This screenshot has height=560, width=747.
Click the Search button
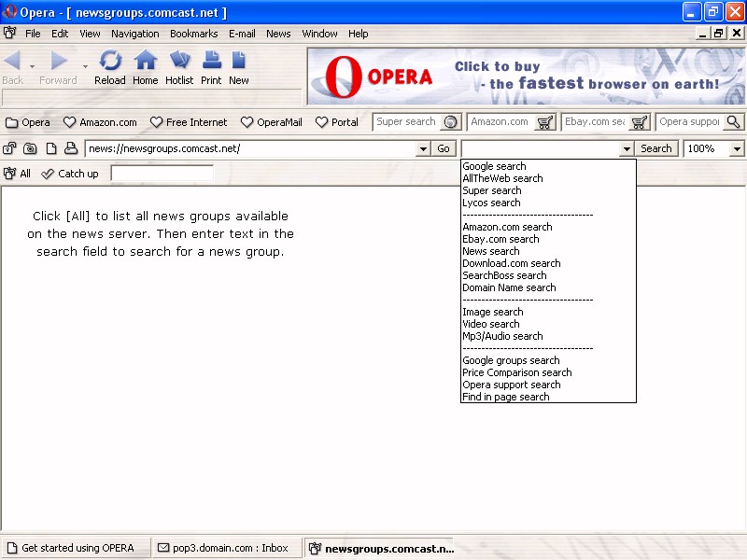(x=656, y=149)
